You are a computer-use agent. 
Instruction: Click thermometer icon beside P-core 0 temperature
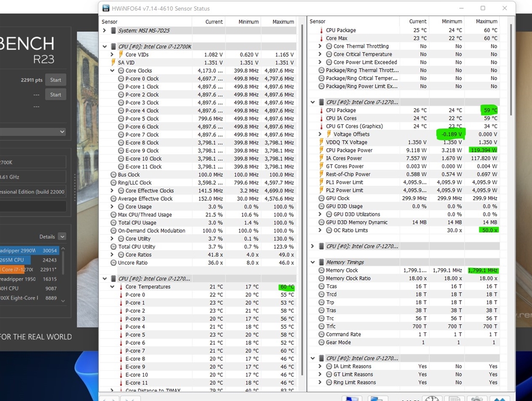121,295
